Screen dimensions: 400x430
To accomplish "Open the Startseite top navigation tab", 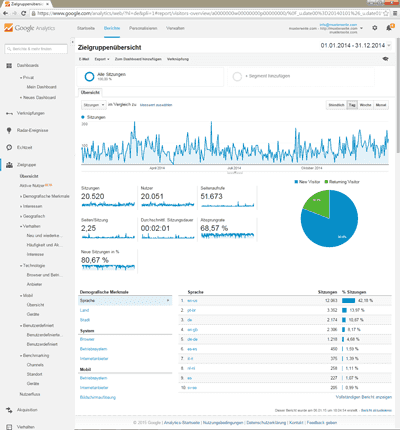I will 86,28.
